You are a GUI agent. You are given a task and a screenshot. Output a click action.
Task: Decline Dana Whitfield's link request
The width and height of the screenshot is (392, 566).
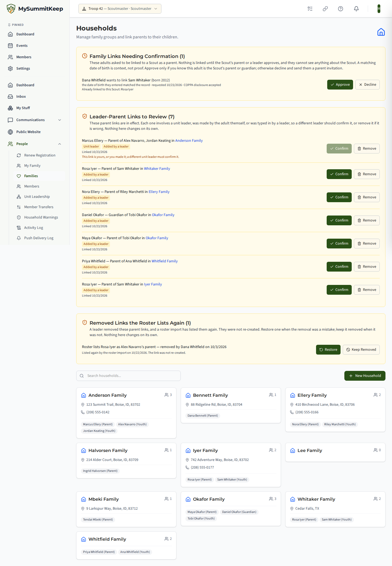click(367, 85)
